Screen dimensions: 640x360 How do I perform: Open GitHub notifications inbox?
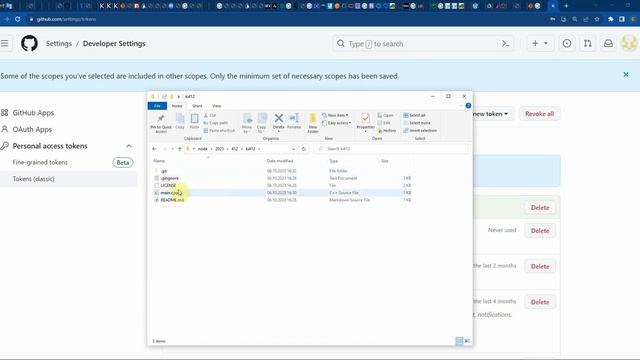pyautogui.click(x=609, y=43)
